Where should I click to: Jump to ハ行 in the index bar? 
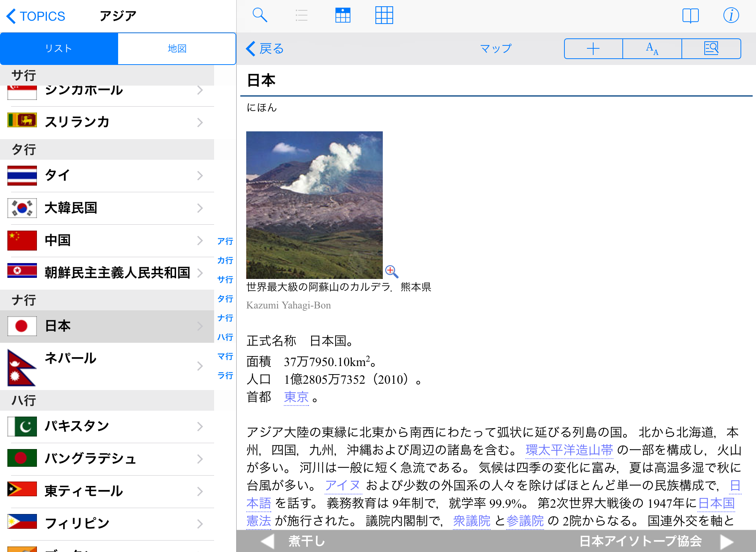pos(225,337)
